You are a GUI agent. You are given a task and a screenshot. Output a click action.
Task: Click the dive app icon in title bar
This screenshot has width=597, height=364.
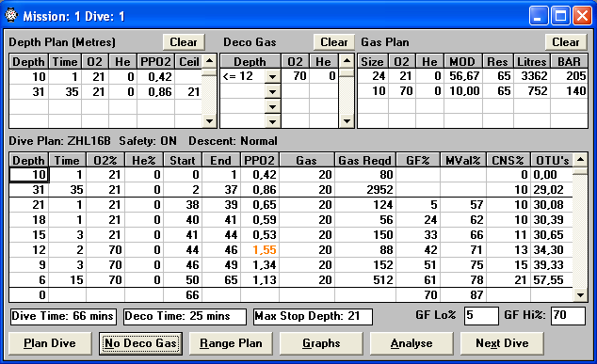coord(11,15)
